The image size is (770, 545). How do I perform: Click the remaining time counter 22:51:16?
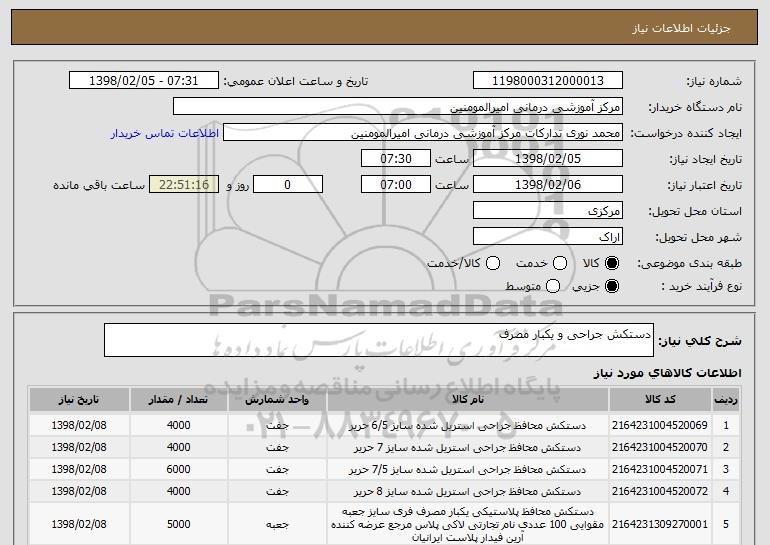click(184, 185)
